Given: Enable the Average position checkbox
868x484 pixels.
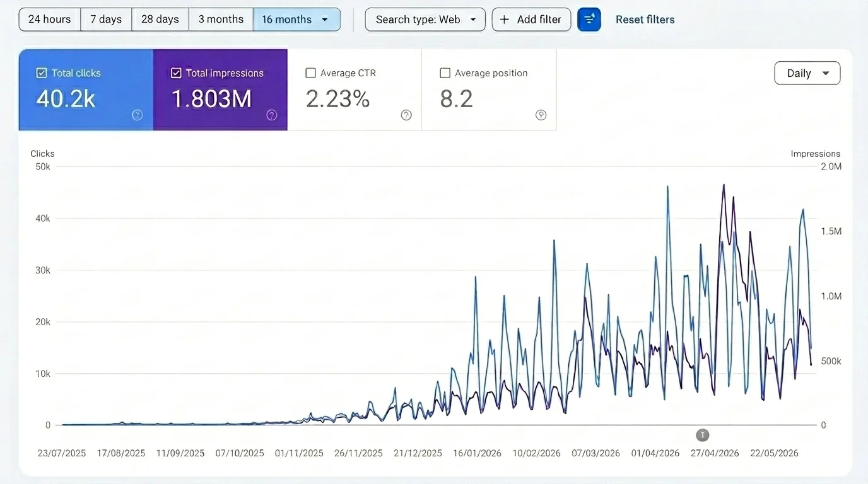Looking at the screenshot, I should coord(445,73).
